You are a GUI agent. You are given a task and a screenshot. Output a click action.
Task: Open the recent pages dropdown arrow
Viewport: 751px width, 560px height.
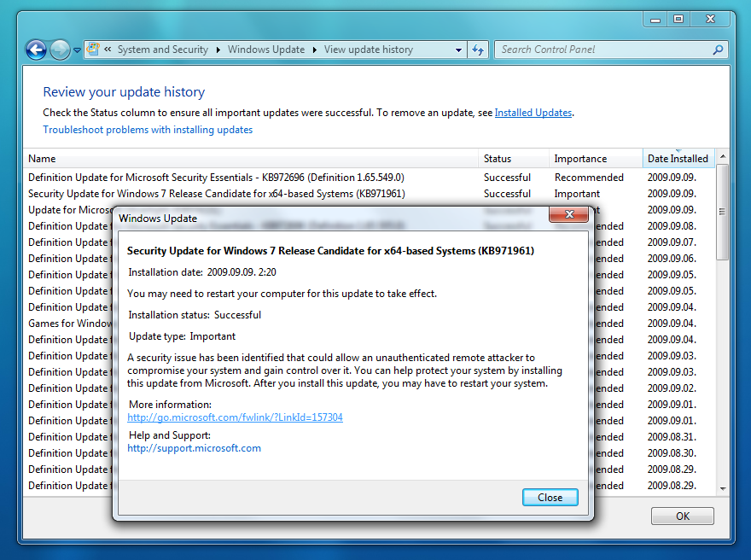(77, 50)
